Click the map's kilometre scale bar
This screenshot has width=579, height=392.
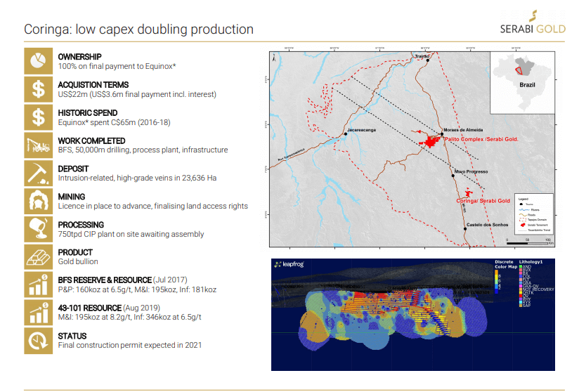click(x=528, y=243)
